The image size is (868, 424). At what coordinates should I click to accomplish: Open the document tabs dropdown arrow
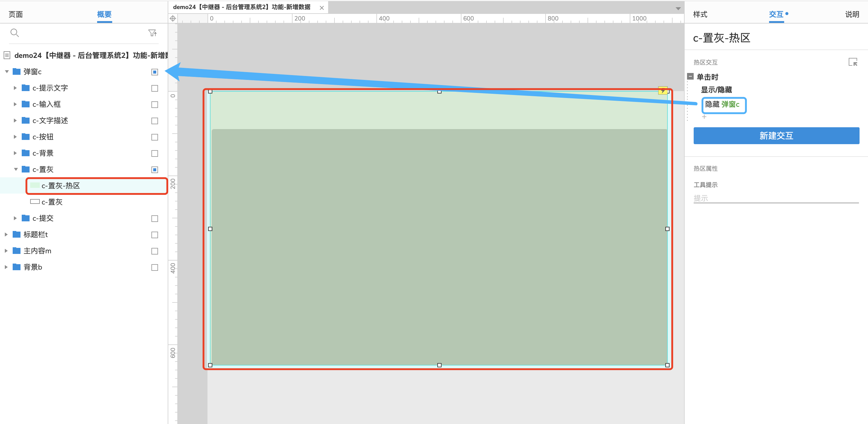(x=678, y=8)
